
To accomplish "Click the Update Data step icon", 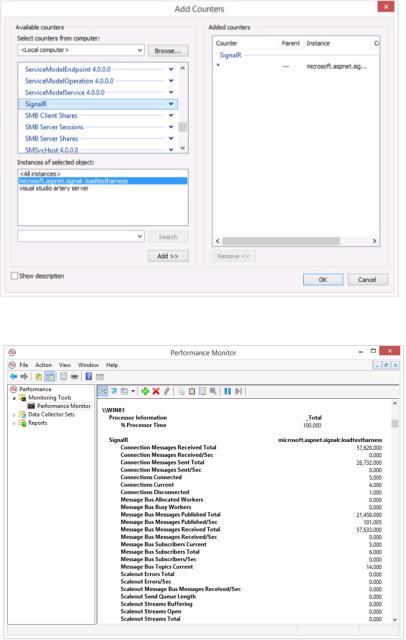I will coord(239,391).
